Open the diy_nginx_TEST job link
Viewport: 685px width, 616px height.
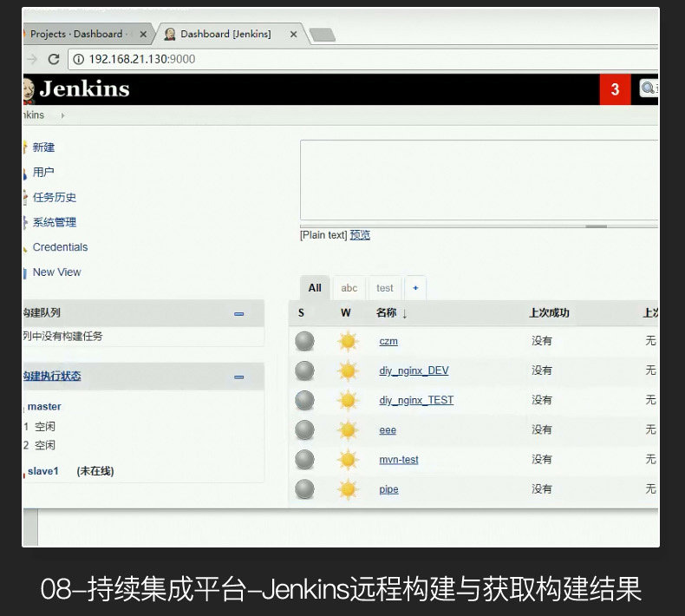pyautogui.click(x=416, y=401)
